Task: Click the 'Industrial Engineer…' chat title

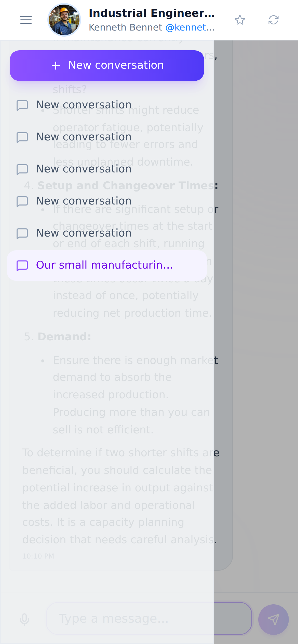Action: (x=152, y=13)
